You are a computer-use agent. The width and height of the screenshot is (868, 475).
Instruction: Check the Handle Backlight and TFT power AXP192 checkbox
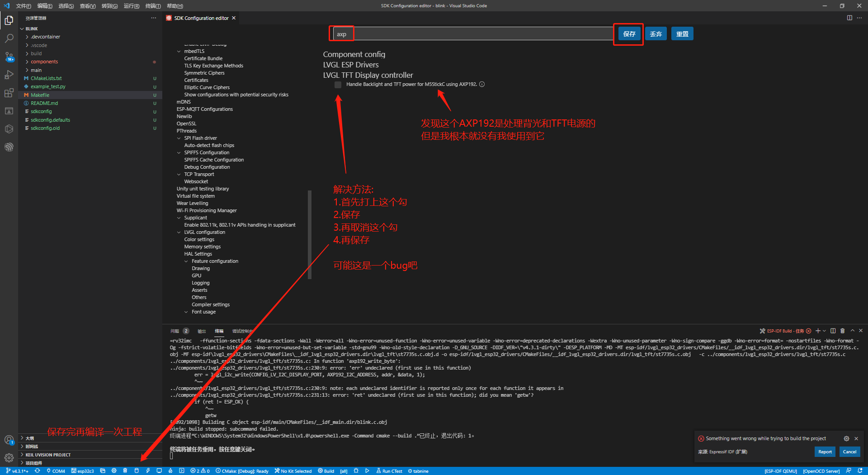click(338, 85)
